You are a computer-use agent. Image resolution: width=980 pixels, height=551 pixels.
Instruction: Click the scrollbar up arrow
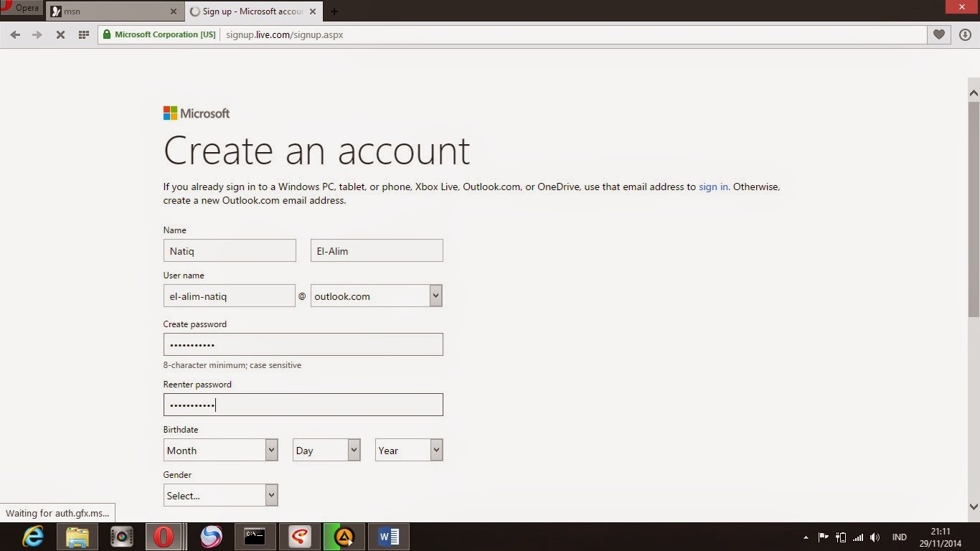[x=974, y=93]
